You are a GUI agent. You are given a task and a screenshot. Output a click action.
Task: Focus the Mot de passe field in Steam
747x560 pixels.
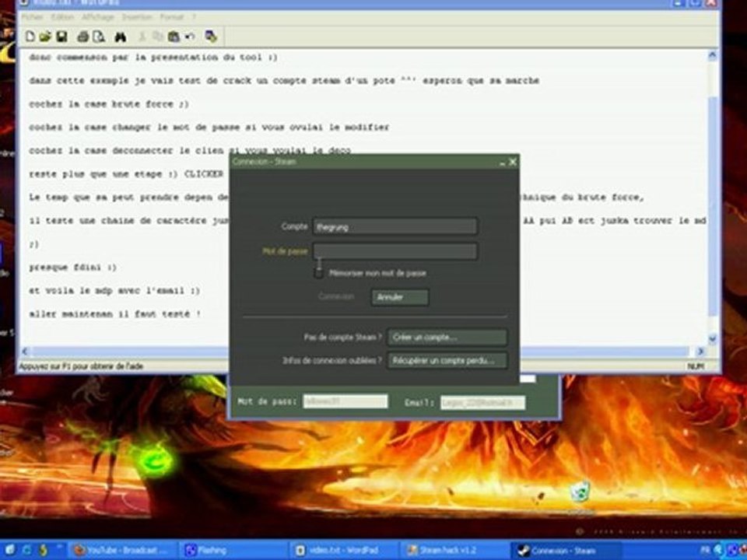[395, 251]
